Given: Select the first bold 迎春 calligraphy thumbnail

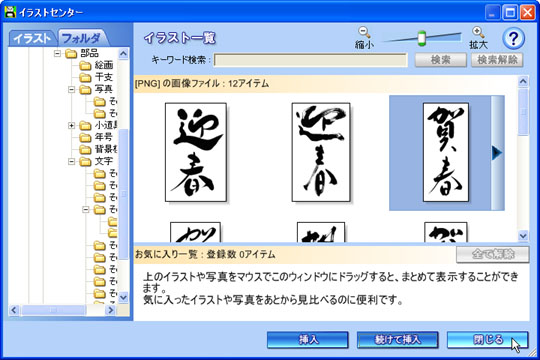Looking at the screenshot, I should point(196,152).
